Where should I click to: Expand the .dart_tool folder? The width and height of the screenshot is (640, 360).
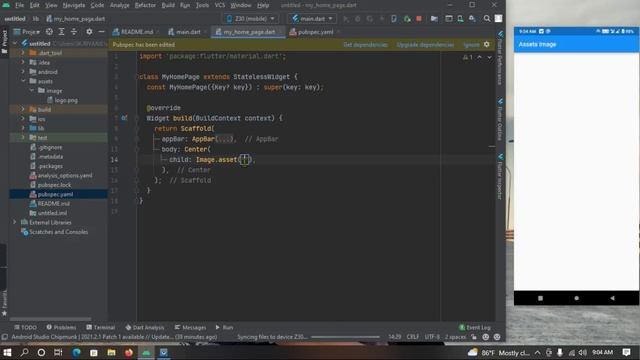[x=23, y=53]
